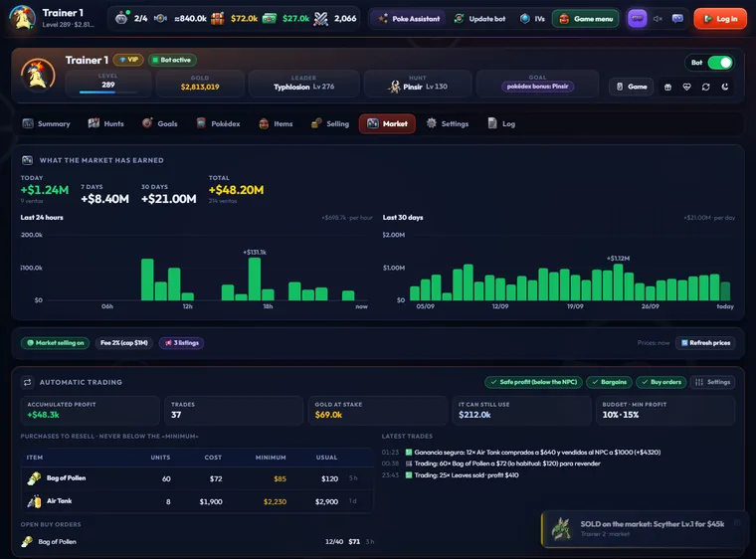The width and height of the screenshot is (756, 559).
Task: Click the pokédex bonus: Pinsir goal tag
Action: (x=537, y=87)
